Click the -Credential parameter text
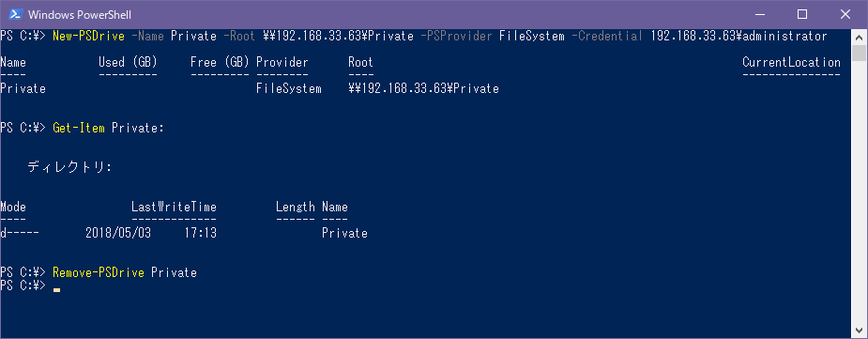Image resolution: width=868 pixels, height=339 pixels. click(x=607, y=36)
